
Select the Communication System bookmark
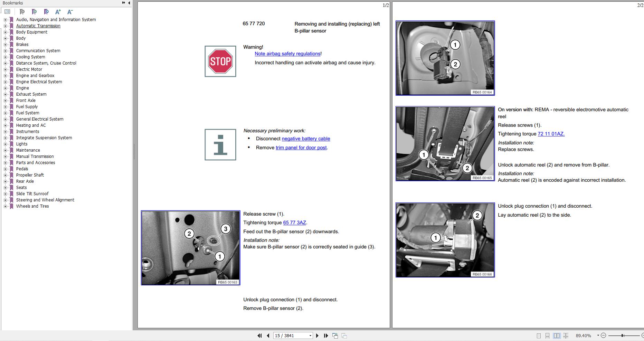click(x=38, y=51)
